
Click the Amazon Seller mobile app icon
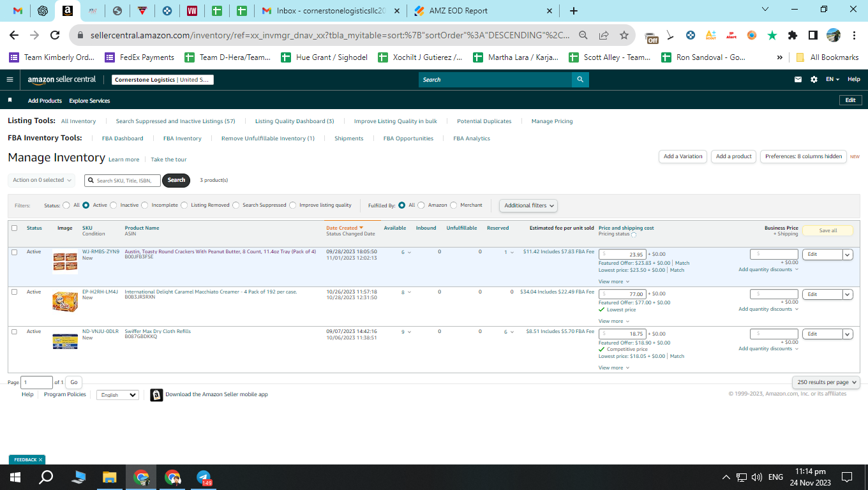point(156,395)
